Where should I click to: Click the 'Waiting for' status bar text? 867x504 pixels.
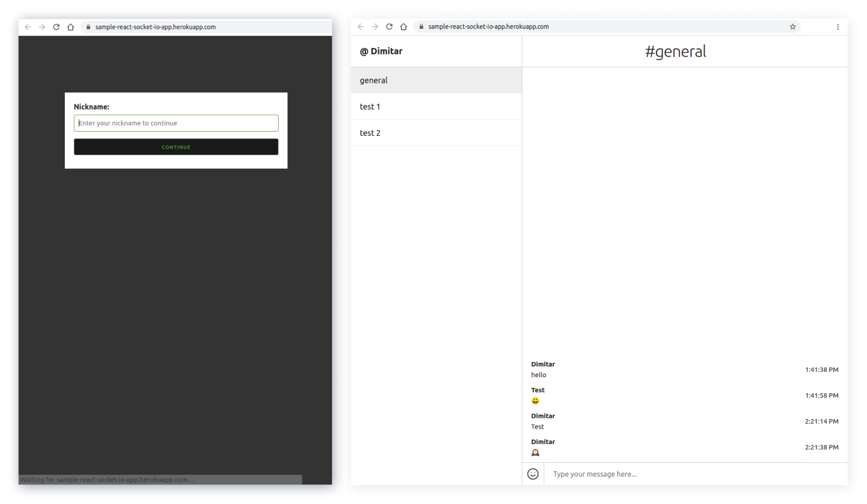(x=107, y=479)
